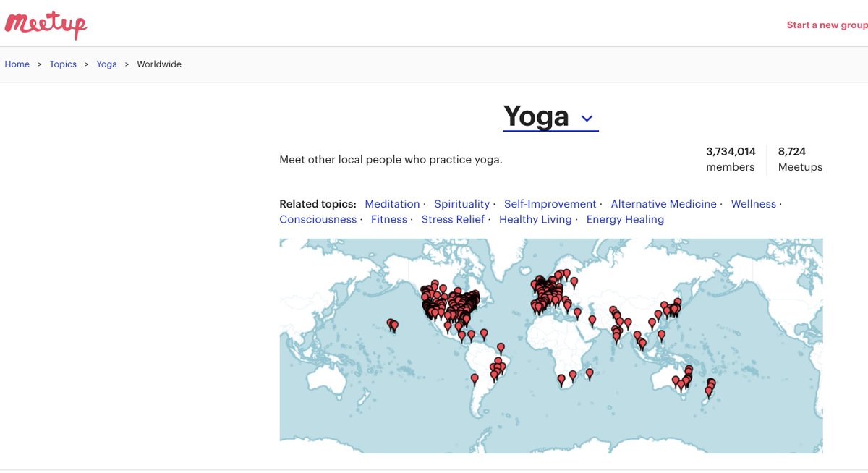This screenshot has height=473, width=868.
Task: Click the Meetup logo
Action: coord(46,25)
